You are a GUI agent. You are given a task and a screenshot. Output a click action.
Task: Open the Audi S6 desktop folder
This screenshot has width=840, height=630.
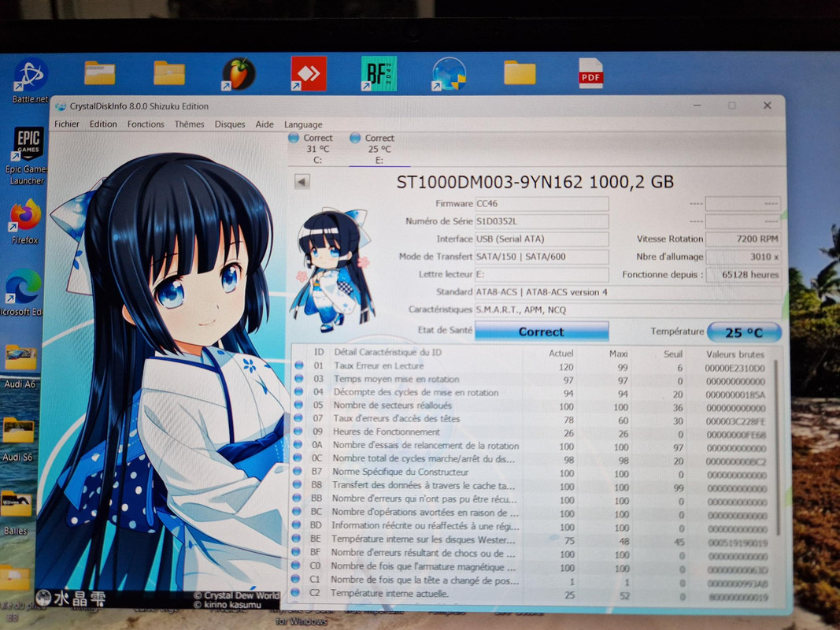(17, 439)
